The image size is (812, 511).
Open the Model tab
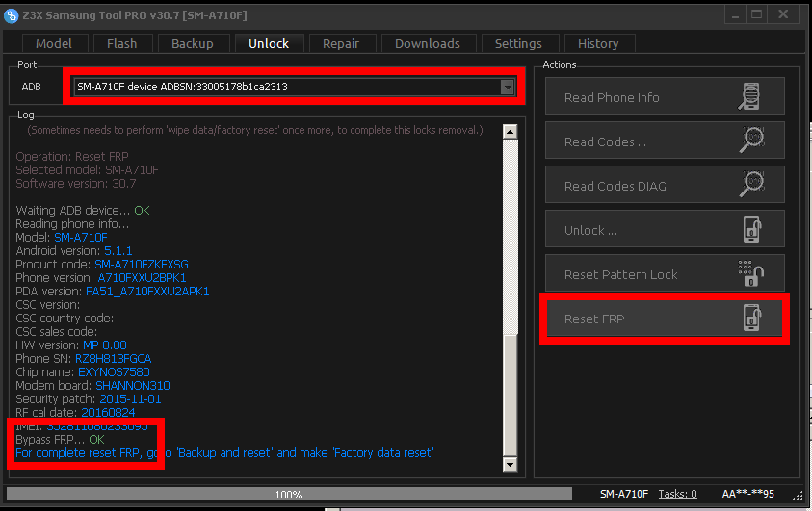click(53, 44)
